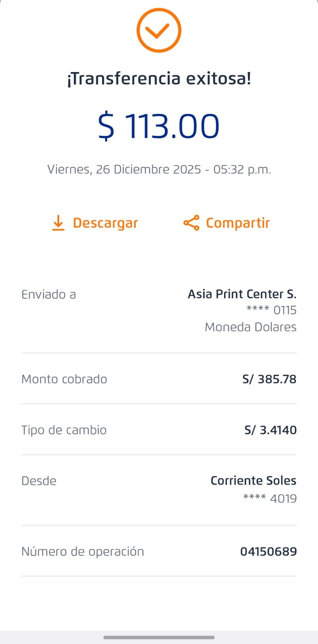Screen dimensions: 318x644
Task: Click the Monto cobrado label
Action: point(64,379)
